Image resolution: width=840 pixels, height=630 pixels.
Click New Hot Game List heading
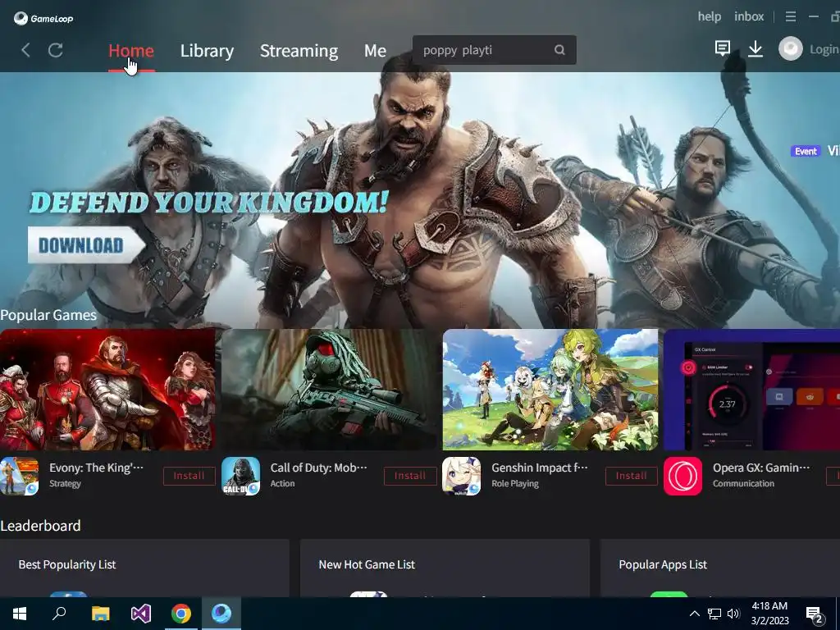(367, 564)
